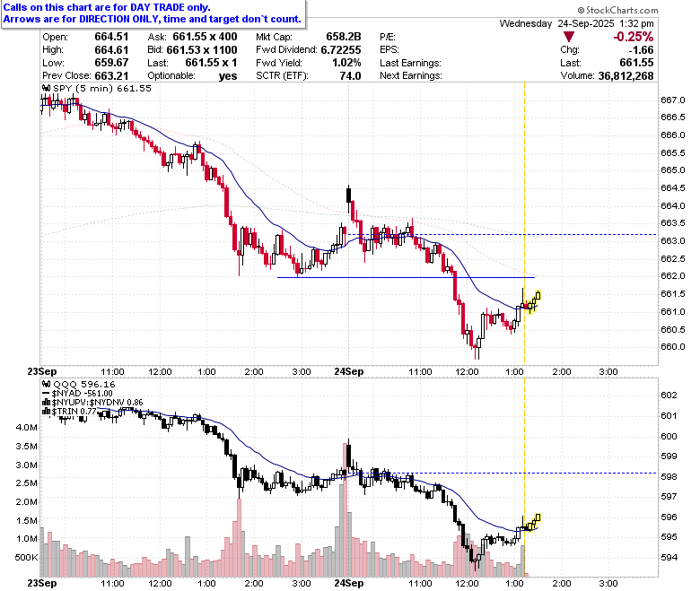Click the bar icon beside the $TRIN legend
Screen dimensions: 700x591
pyautogui.click(x=47, y=412)
